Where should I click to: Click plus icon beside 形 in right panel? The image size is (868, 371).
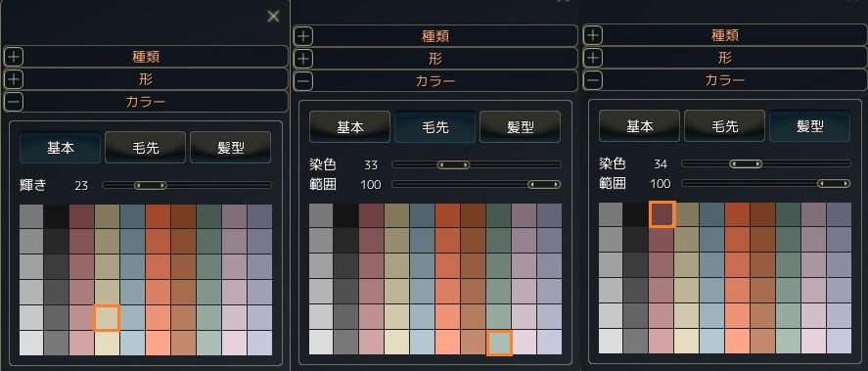593,58
